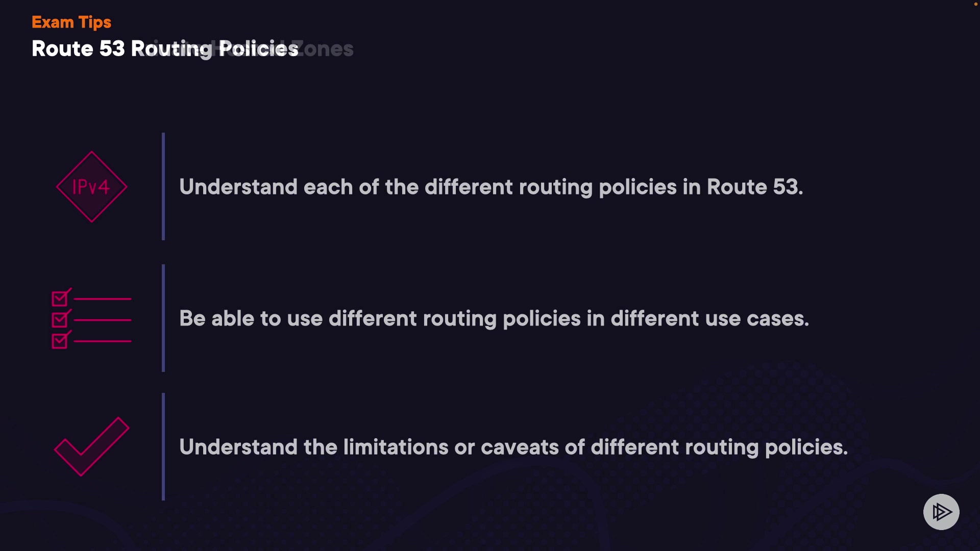Tick the middle checkbox in the checklist icon
The height and width of the screenshot is (551, 980).
tap(60, 320)
